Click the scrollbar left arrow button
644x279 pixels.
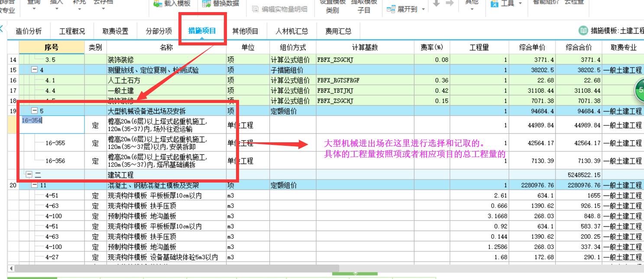pos(11,269)
